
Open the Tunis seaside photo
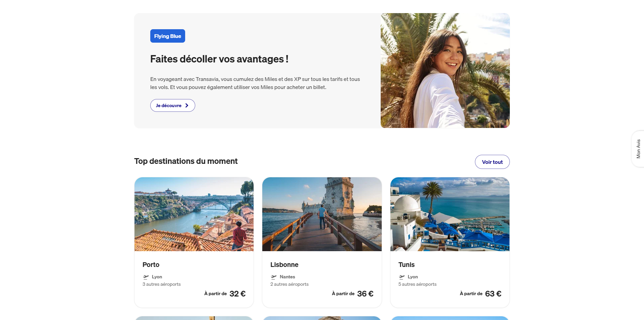click(x=450, y=214)
